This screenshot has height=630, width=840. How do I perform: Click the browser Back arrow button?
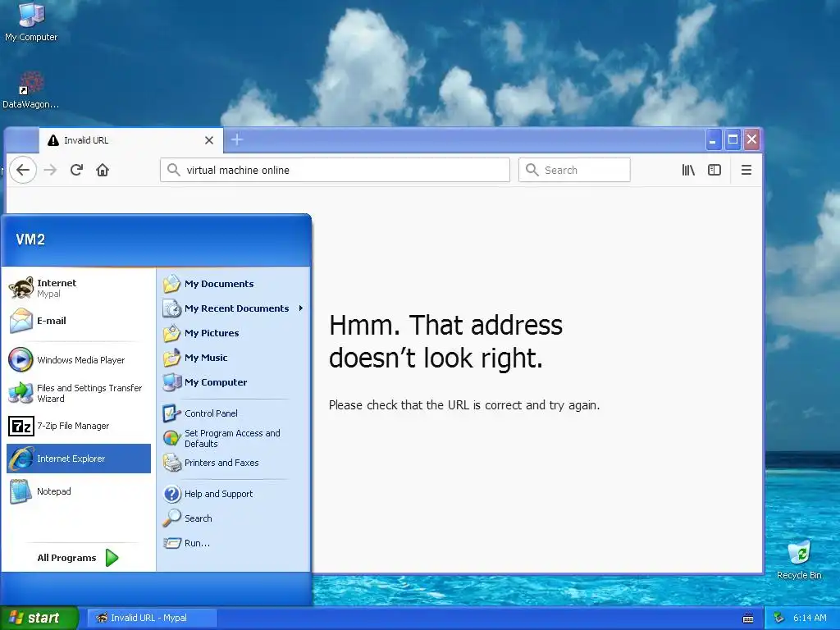23,171
